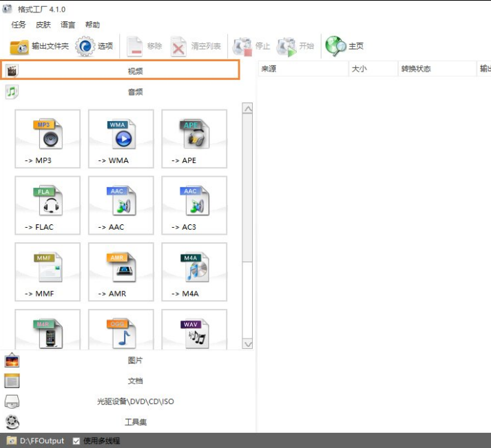
Task: Toggle the 使用多线程 checkbox
Action: pyautogui.click(x=76, y=440)
